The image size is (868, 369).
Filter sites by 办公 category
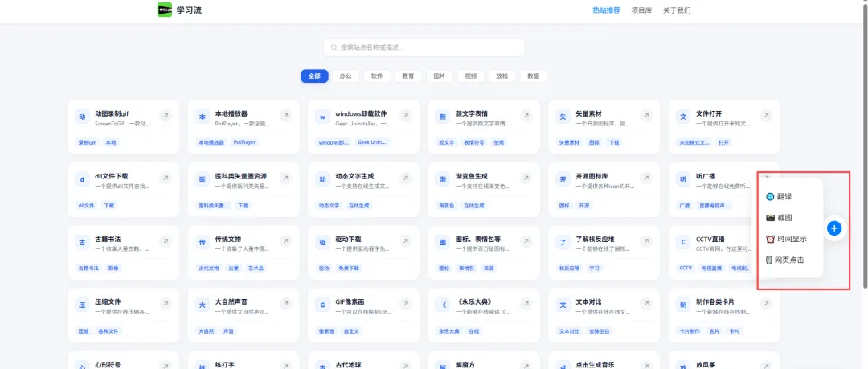coord(346,76)
